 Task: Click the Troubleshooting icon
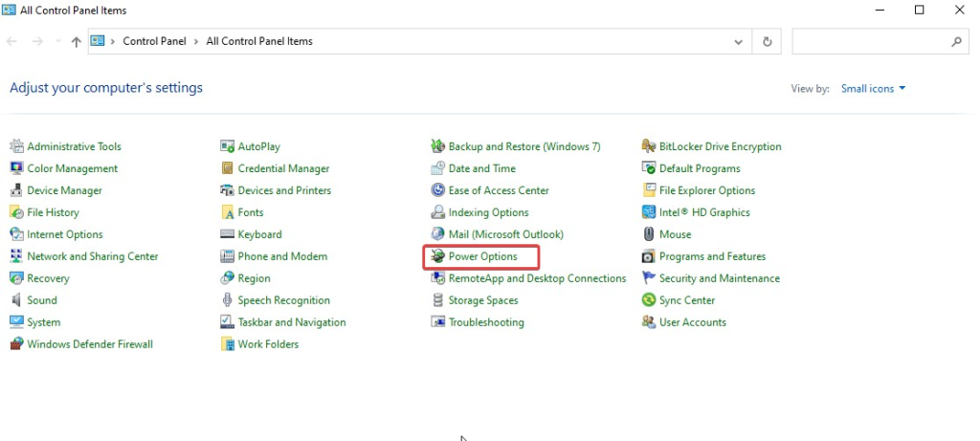[437, 322]
